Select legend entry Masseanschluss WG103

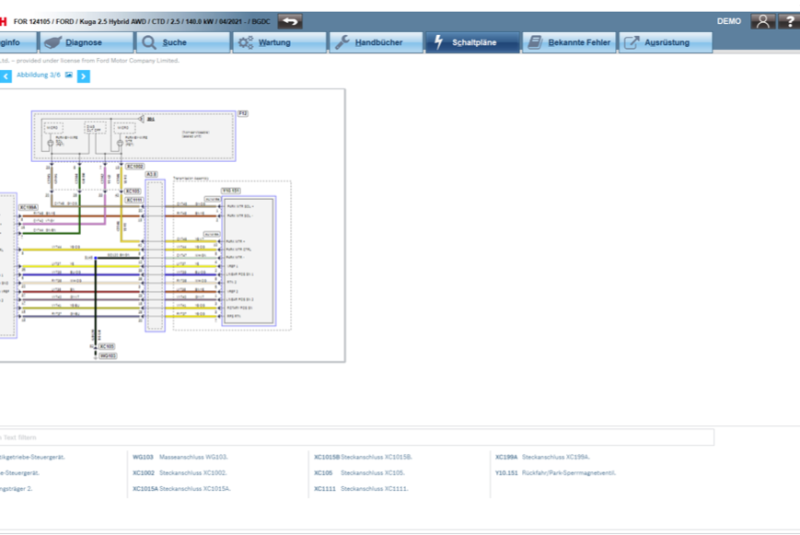(x=180, y=457)
